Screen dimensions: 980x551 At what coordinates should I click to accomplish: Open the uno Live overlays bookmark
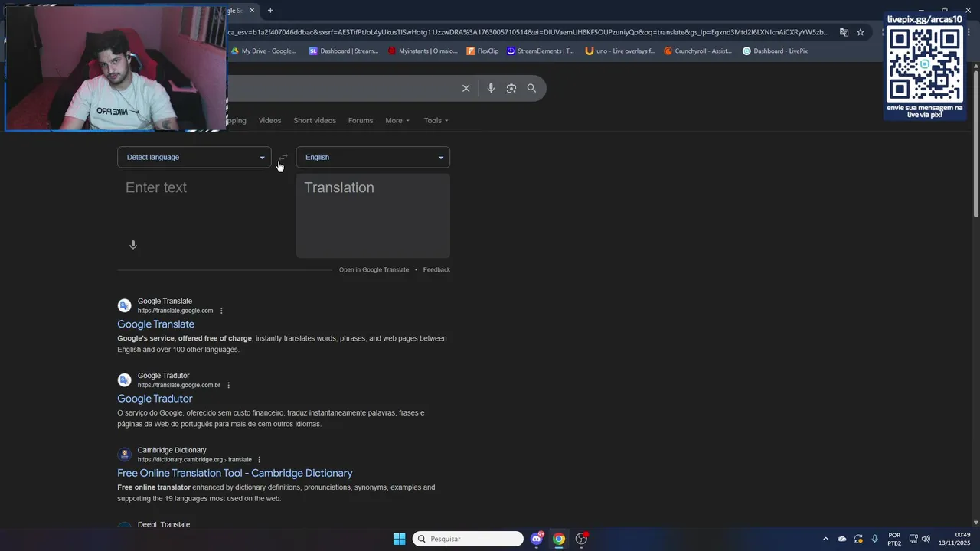(x=620, y=51)
